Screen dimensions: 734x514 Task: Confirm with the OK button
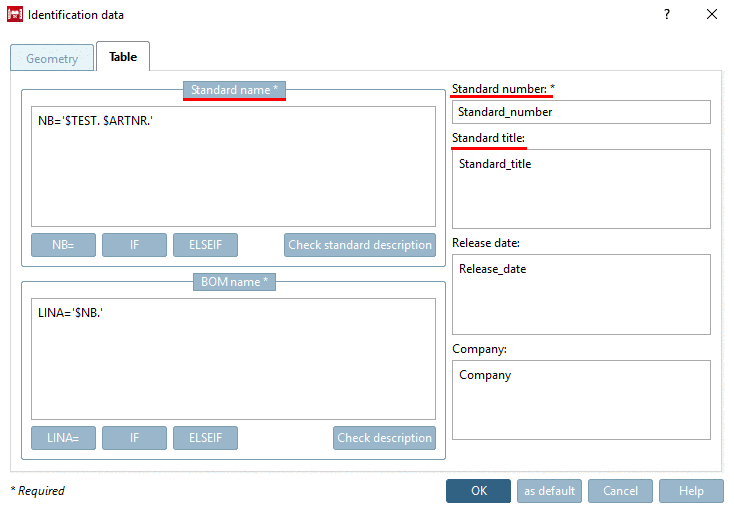click(x=478, y=491)
